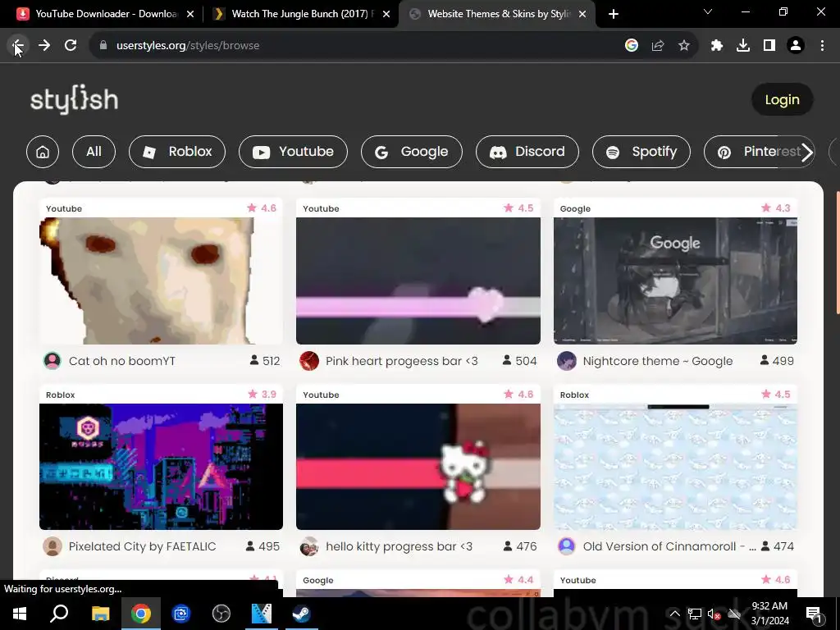840x630 pixels.
Task: Click hello kitty progress bar <3 title
Action: point(399,546)
